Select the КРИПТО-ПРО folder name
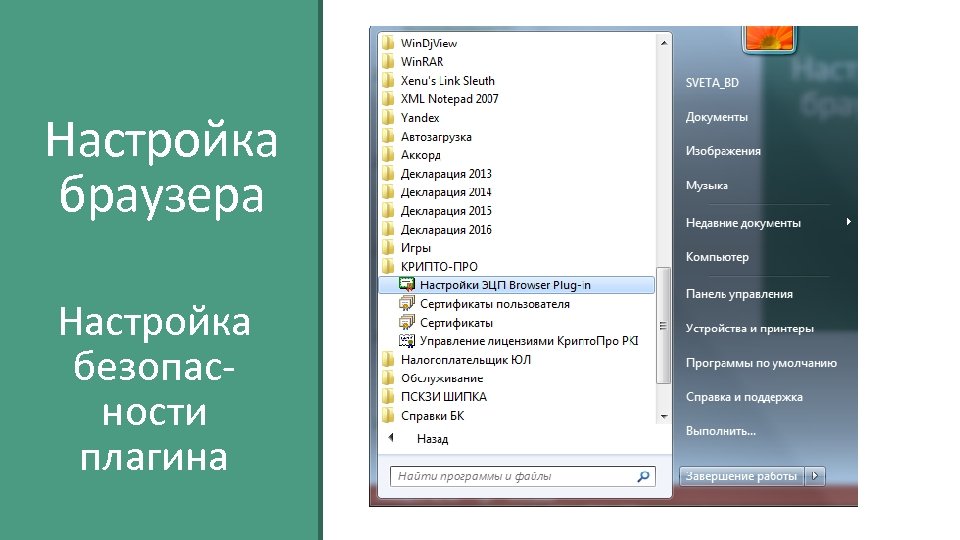Image resolution: width=960 pixels, height=540 pixels. click(439, 267)
